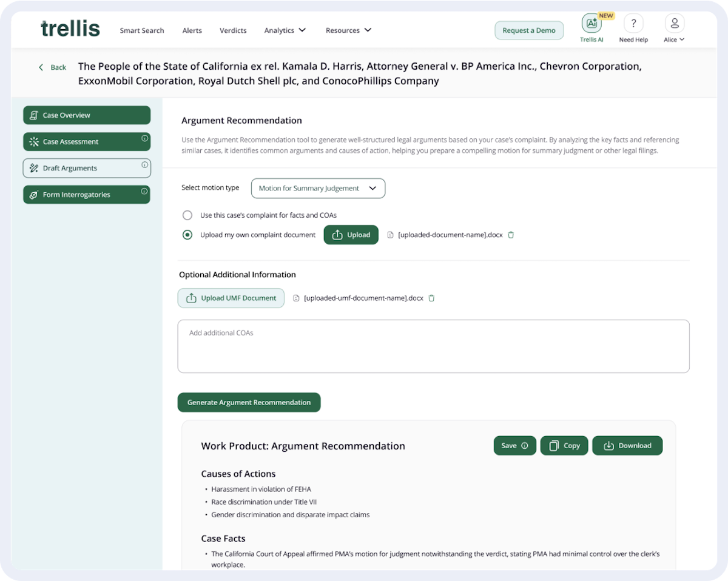728x581 pixels.
Task: Open the Alice account dropdown
Action: (x=674, y=40)
